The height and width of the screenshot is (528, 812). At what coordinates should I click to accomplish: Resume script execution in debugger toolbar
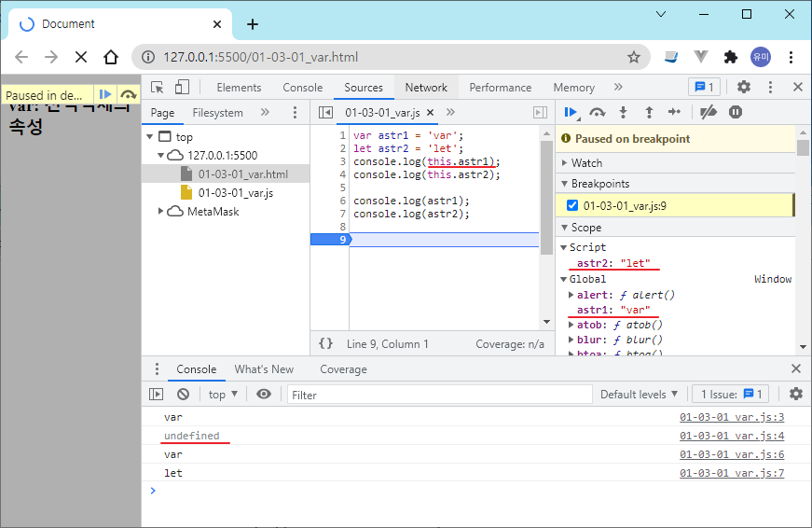click(x=570, y=112)
